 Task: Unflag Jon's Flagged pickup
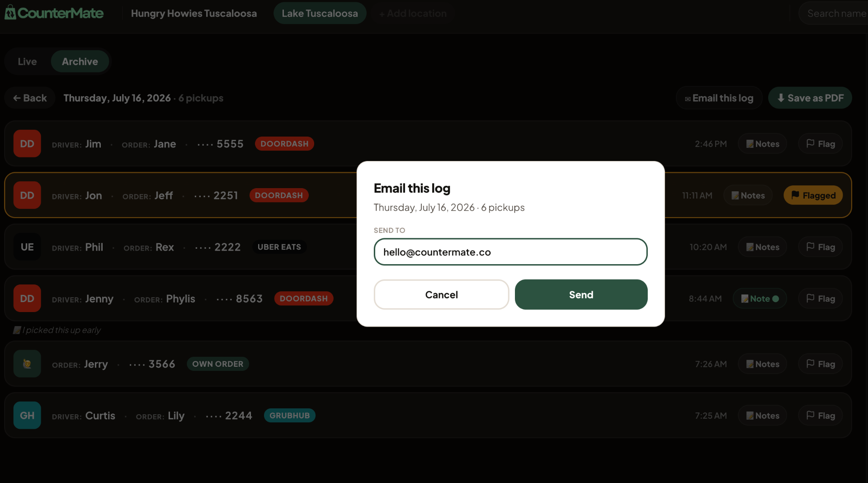point(813,195)
